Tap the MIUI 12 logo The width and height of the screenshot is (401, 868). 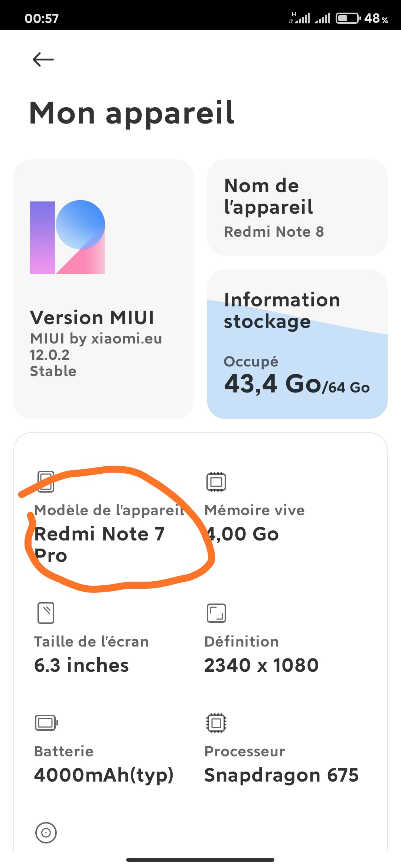67,237
